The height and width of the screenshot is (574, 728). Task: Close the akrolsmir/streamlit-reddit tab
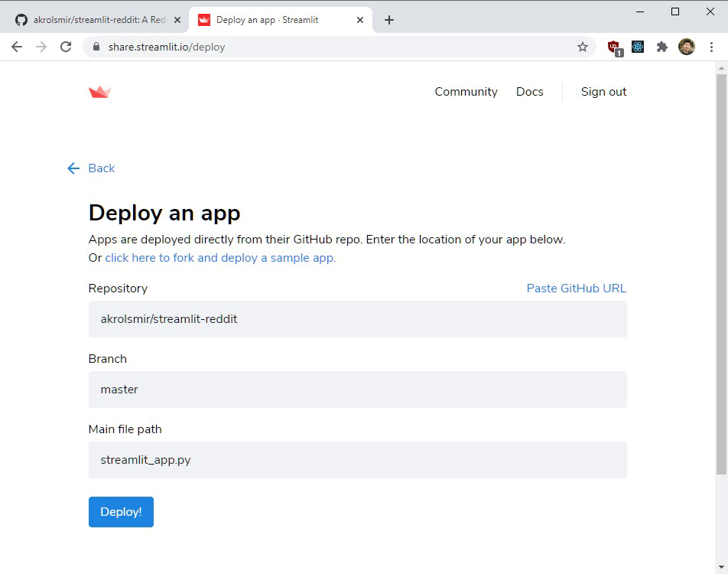[x=177, y=20]
